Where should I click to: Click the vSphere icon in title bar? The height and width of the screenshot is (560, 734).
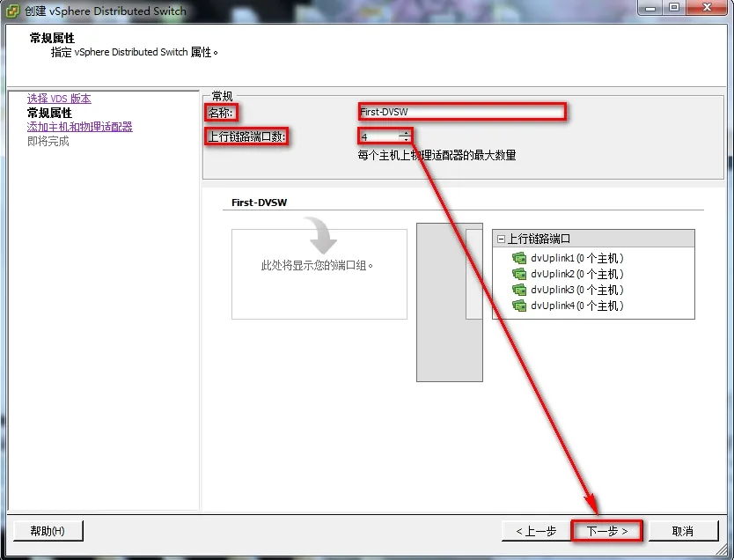pyautogui.click(x=13, y=11)
